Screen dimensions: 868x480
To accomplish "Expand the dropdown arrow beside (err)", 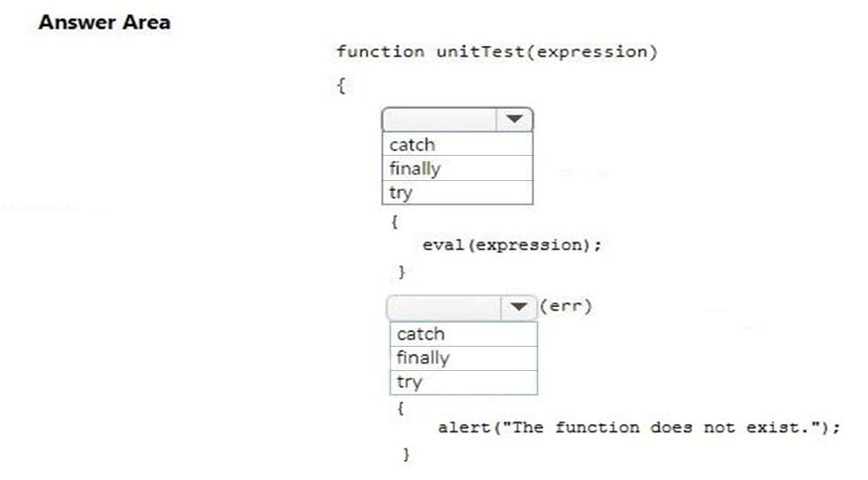I will [x=518, y=307].
